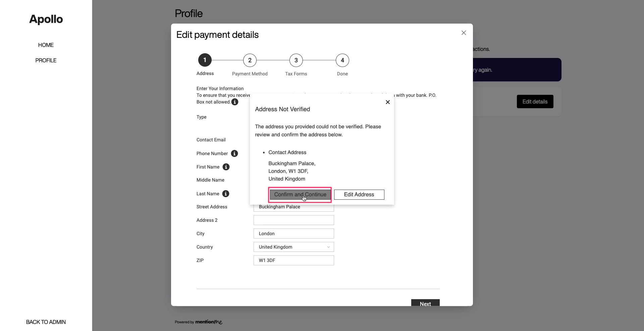Click the mentionme logo in the footer
The width and height of the screenshot is (644, 331).
tap(209, 322)
